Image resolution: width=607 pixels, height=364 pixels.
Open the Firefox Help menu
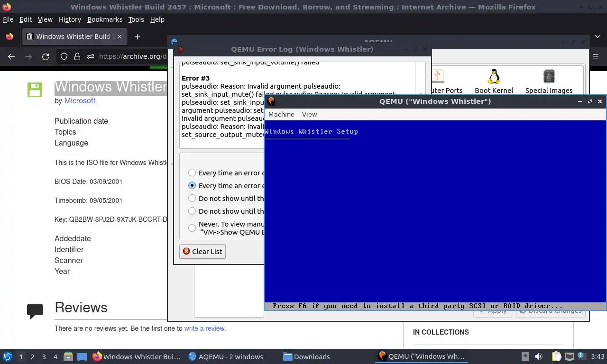pos(157,19)
